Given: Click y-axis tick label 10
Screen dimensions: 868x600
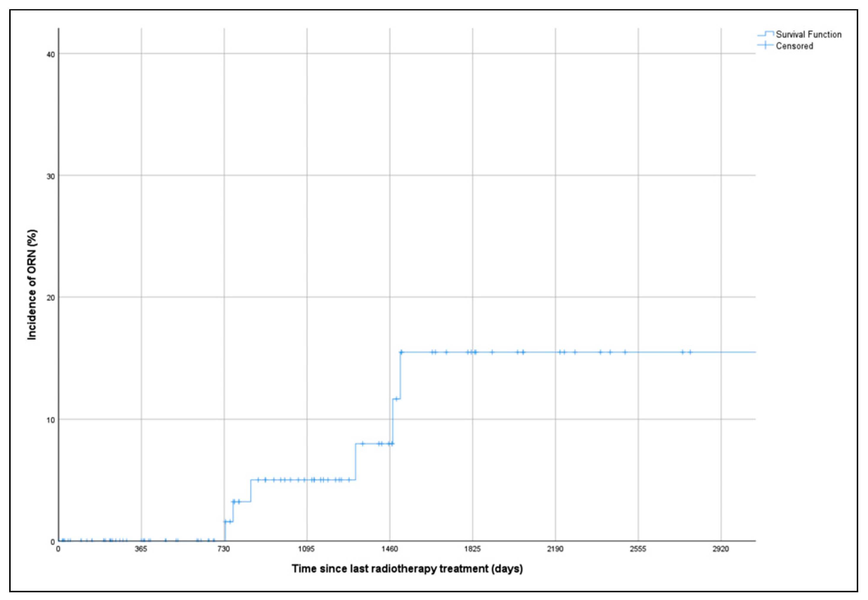Looking at the screenshot, I should point(50,420).
